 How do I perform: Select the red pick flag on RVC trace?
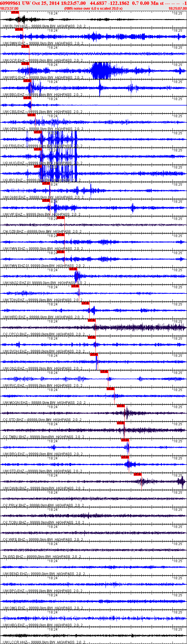[x=104, y=372]
